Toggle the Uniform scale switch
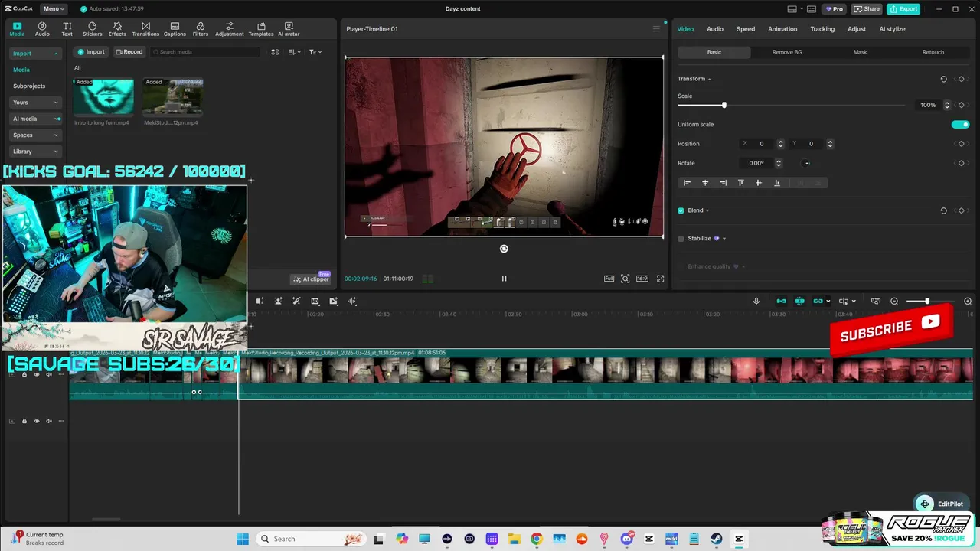 coord(960,124)
